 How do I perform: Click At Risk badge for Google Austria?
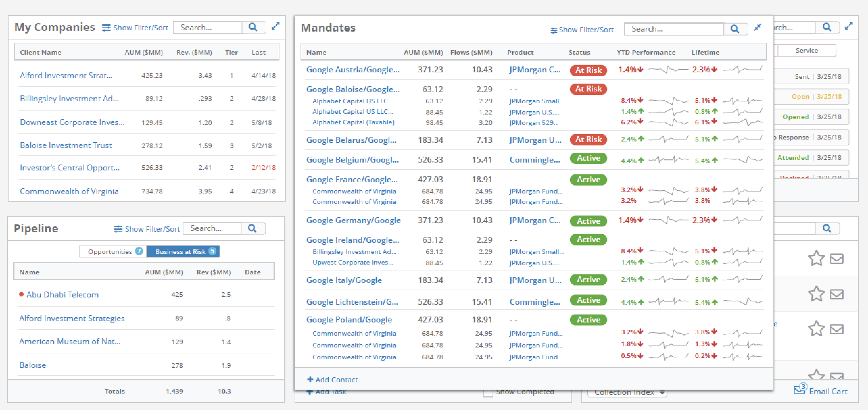tap(588, 70)
